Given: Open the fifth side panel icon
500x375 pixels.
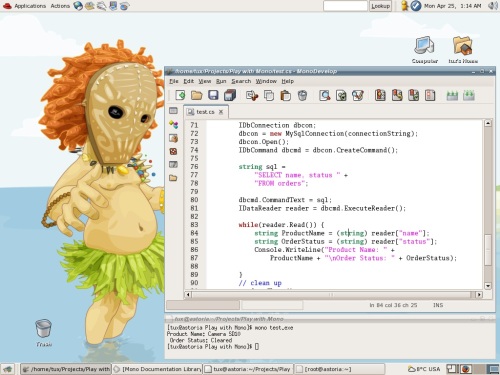Looking at the screenshot, I should pyautogui.click(x=173, y=164).
